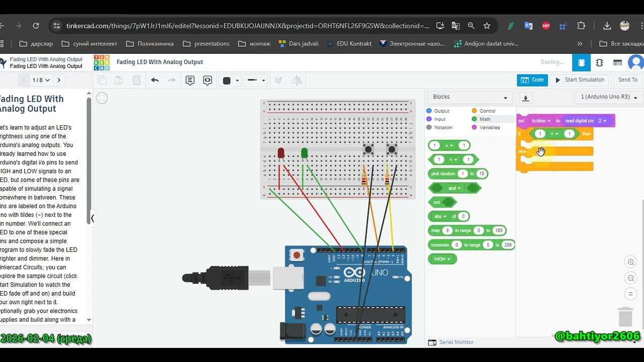
Task: Redo the last undone action
Action: (172, 80)
